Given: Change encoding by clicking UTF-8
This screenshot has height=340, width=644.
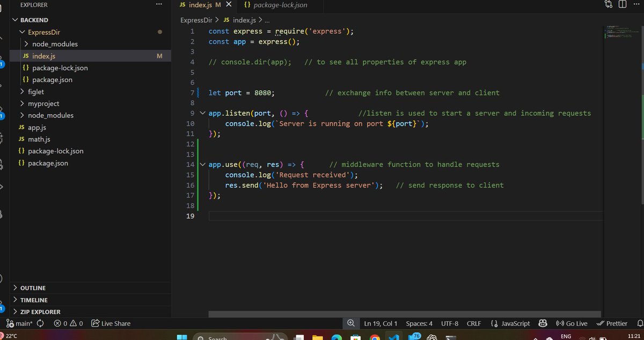Looking at the screenshot, I should (450, 323).
